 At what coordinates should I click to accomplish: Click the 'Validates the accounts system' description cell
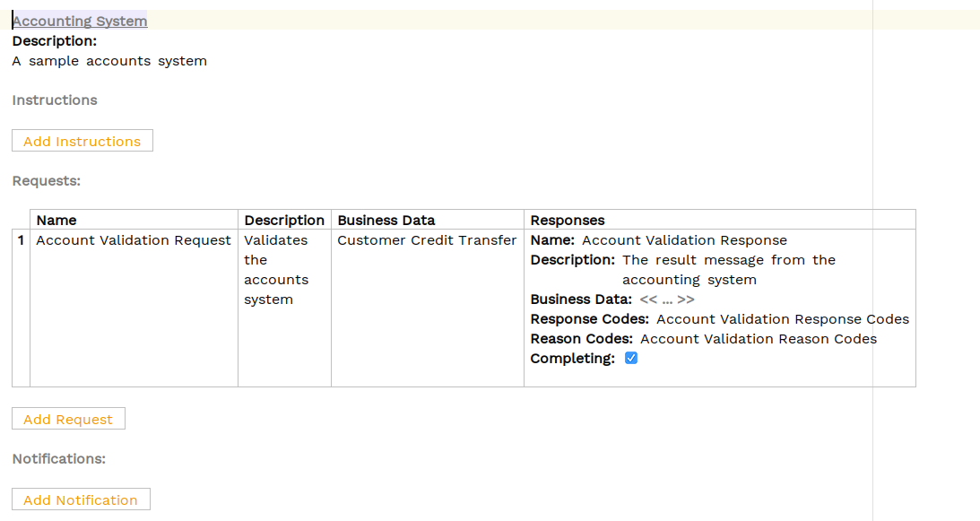click(276, 270)
